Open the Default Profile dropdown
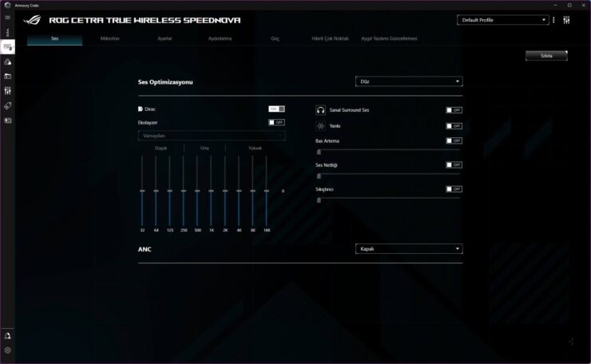 coord(503,20)
